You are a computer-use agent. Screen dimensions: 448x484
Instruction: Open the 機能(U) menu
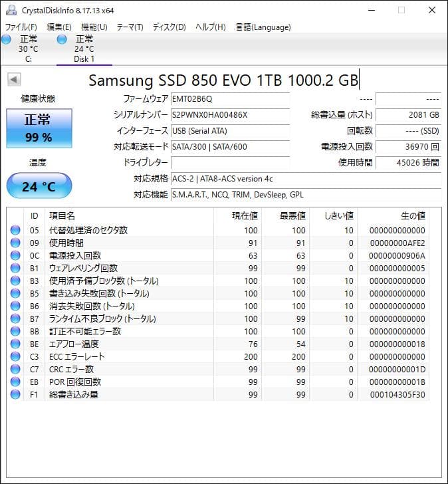pos(94,27)
